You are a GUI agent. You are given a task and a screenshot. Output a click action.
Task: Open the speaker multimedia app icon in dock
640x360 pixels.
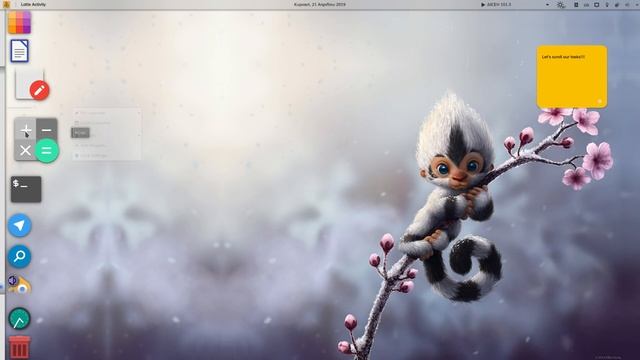click(19, 284)
